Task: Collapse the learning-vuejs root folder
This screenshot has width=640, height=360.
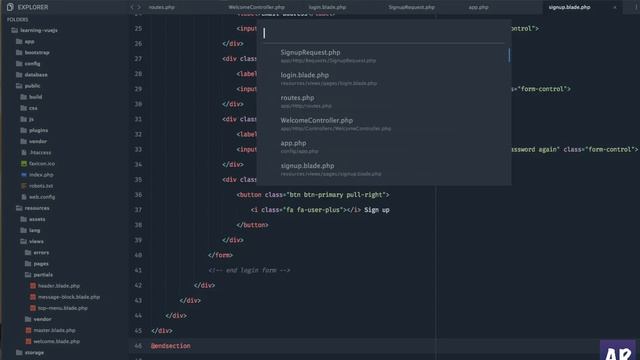Action: (x=15, y=30)
